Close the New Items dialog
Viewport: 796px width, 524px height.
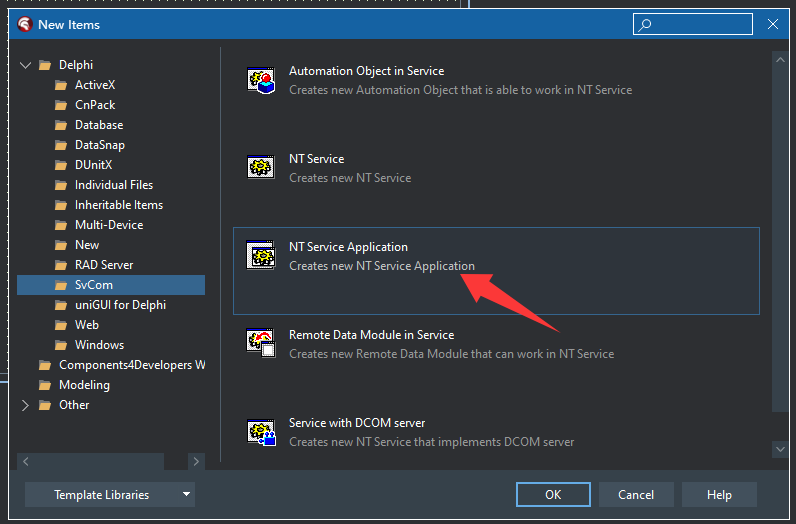(x=773, y=24)
